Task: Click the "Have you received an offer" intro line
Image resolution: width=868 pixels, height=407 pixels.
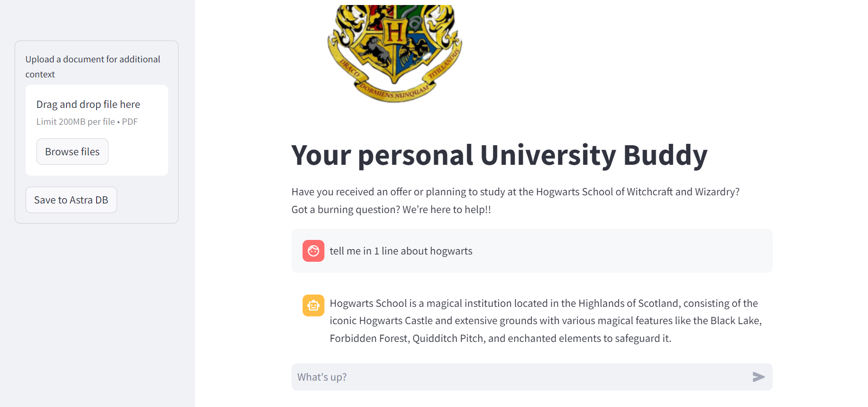Action: [x=515, y=192]
